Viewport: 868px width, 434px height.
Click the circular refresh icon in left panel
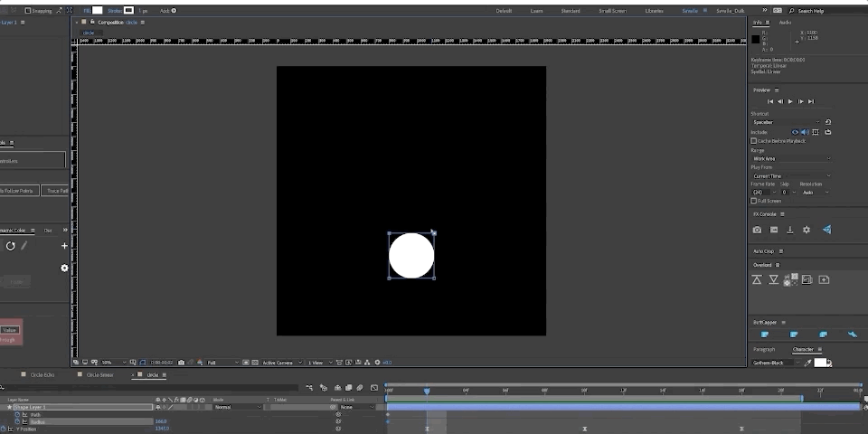[11, 246]
